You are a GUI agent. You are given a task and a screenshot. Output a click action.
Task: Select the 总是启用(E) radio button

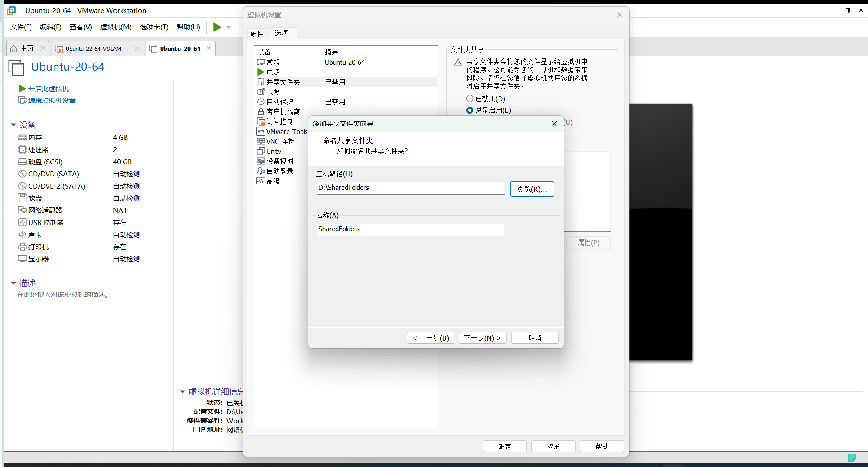470,110
